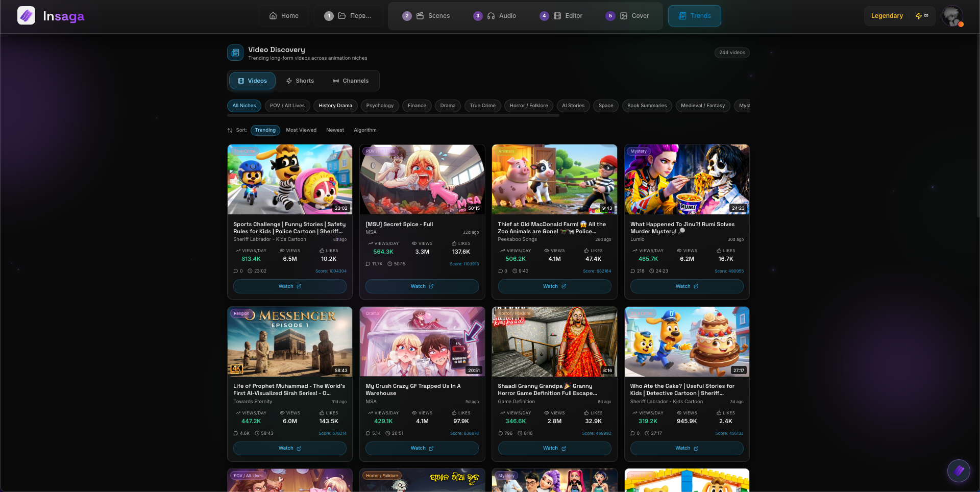Image resolution: width=980 pixels, height=492 pixels.
Task: Click the Insaga logo icon
Action: (26, 16)
